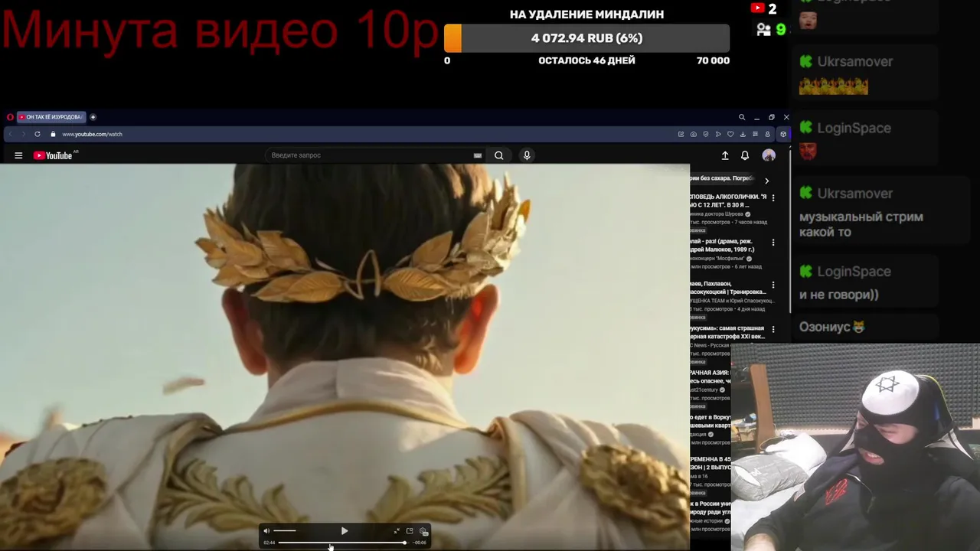Click the heart bookmark icon in address bar
This screenshot has height=551, width=980.
730,134
